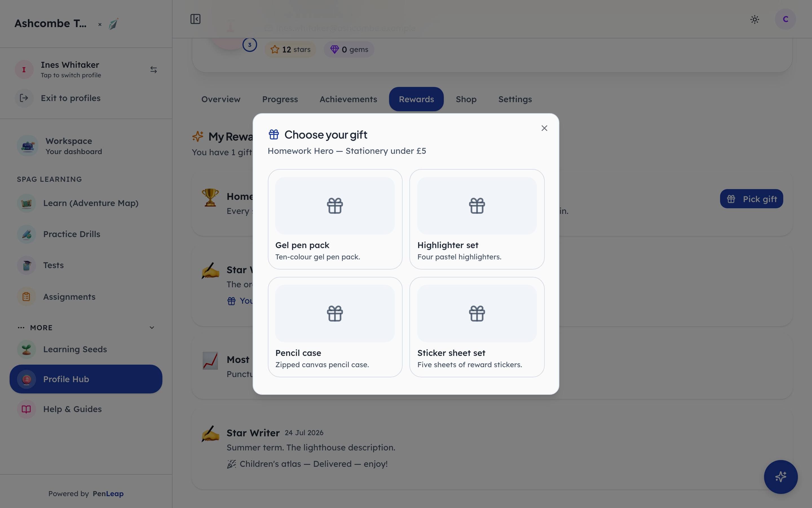Click the sparkle icon beside My Rewards heading
This screenshot has height=508, width=812.
(x=198, y=136)
